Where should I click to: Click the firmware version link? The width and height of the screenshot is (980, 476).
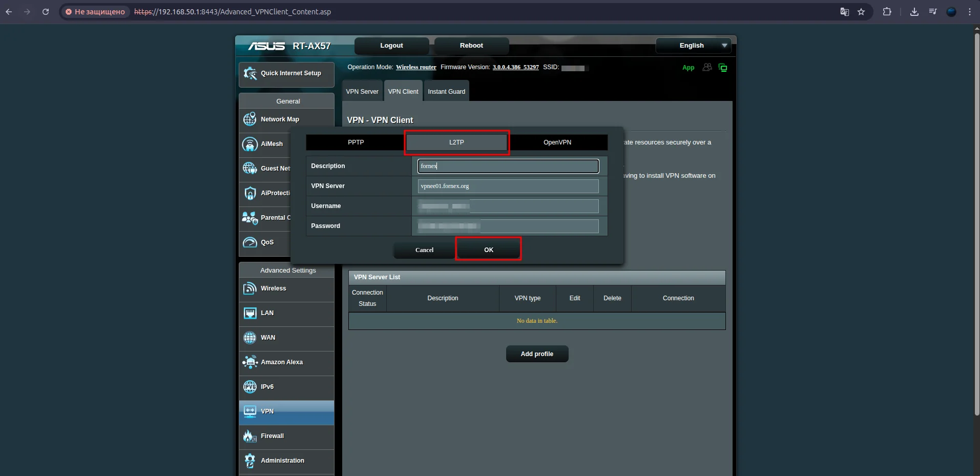[x=515, y=67]
